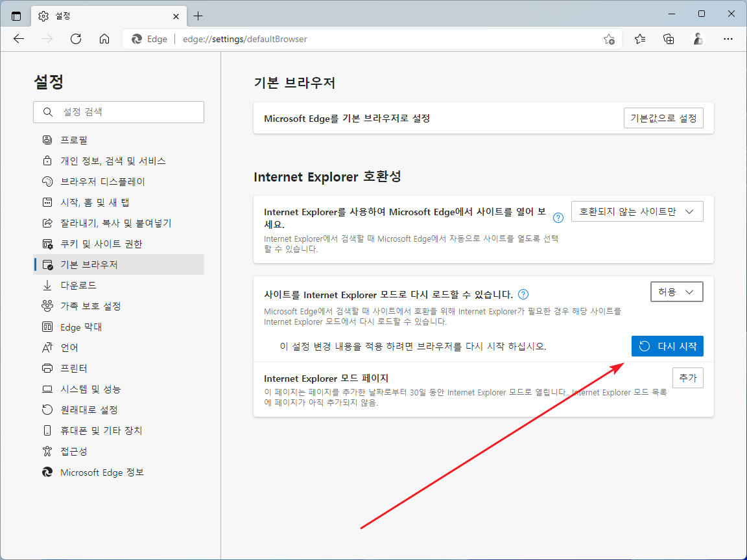Open Edge 막대 settings

pos(119,327)
